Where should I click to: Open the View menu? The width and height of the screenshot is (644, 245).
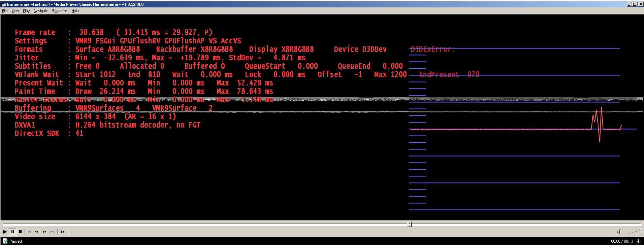[15, 11]
